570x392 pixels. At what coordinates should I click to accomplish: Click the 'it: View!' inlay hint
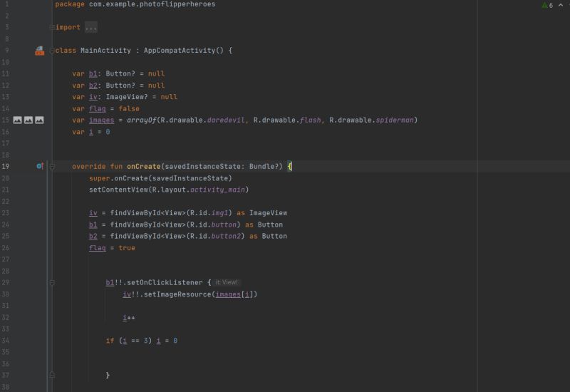click(x=226, y=282)
